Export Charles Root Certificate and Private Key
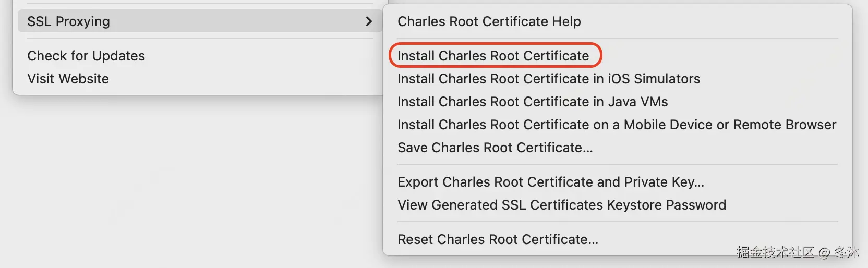This screenshot has width=868, height=268. (551, 182)
